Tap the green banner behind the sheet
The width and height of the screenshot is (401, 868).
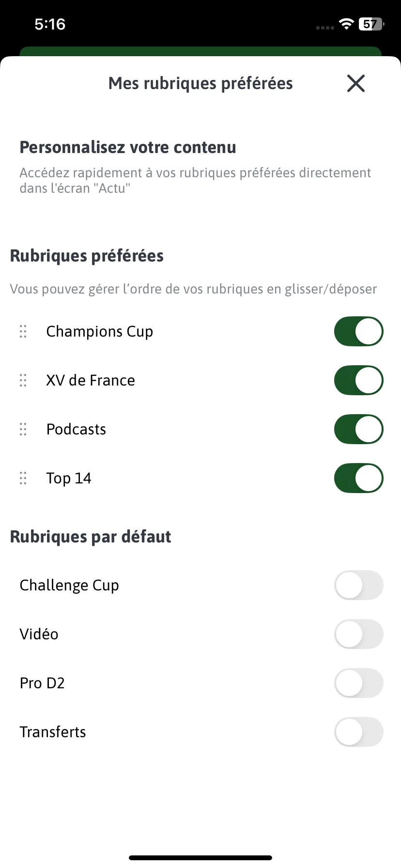click(200, 51)
